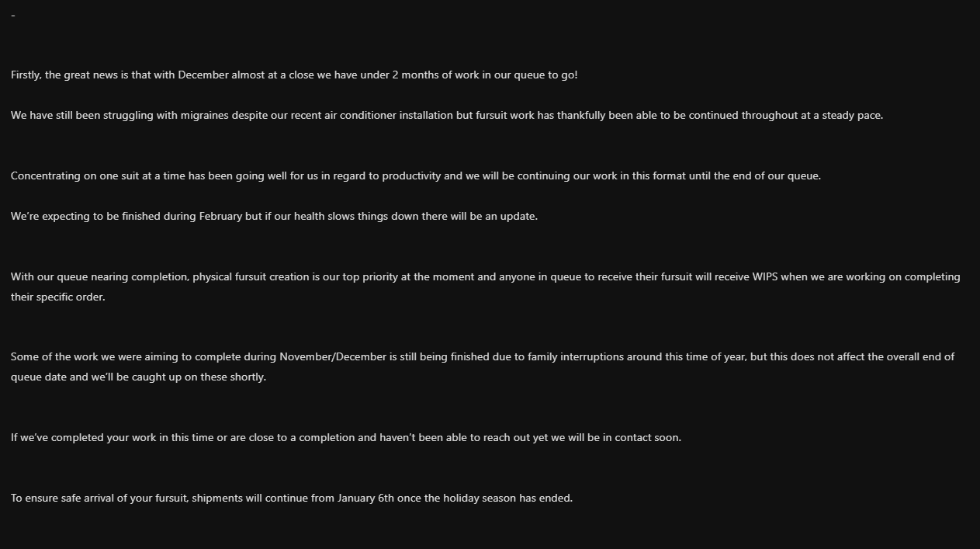
Task: Click the line "We're expecting to be finished during February"
Action: (274, 217)
